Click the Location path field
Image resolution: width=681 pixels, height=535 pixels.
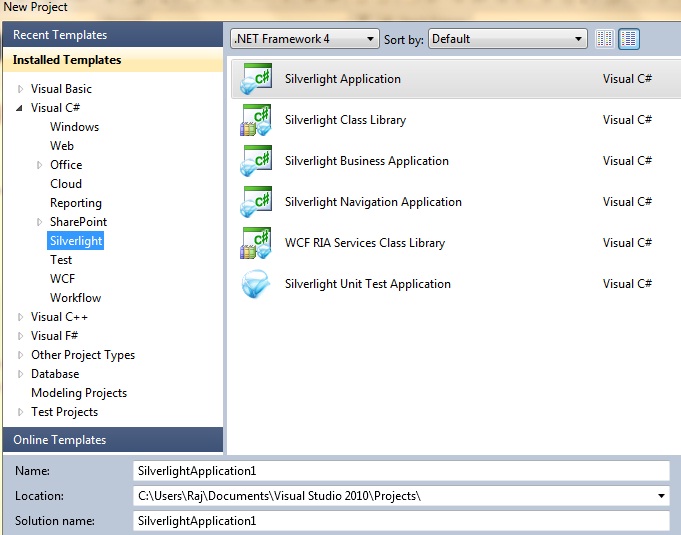[x=401, y=496]
